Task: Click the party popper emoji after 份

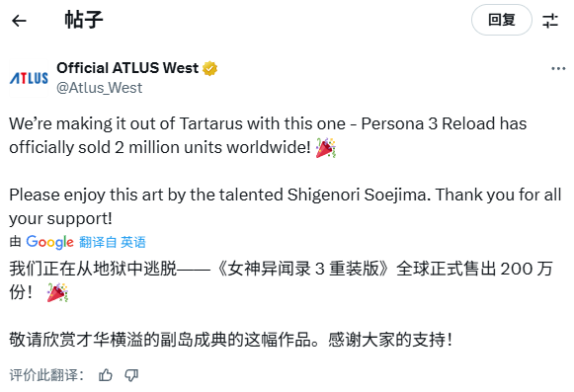Action: click(57, 292)
